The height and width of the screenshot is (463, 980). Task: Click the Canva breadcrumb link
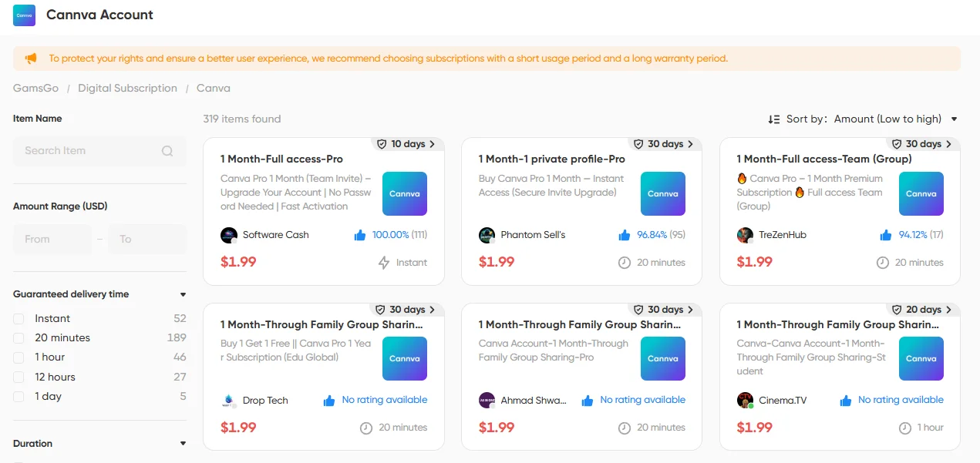point(213,88)
